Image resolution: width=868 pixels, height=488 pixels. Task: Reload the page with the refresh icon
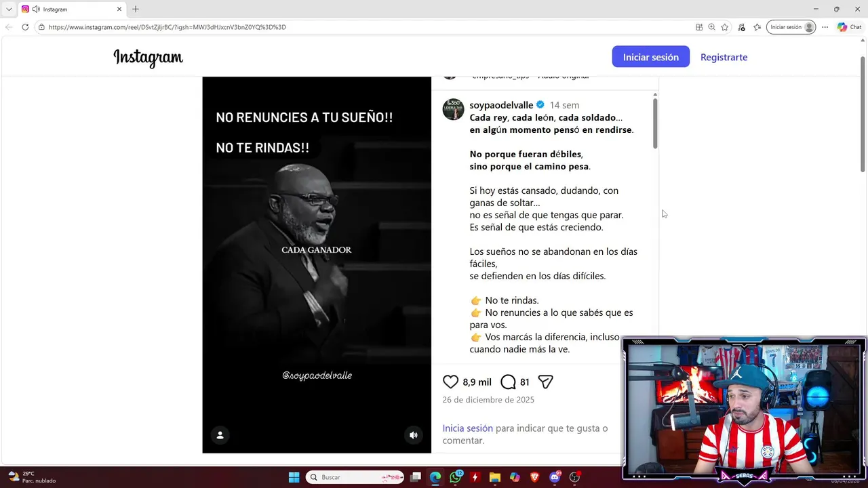[25, 27]
